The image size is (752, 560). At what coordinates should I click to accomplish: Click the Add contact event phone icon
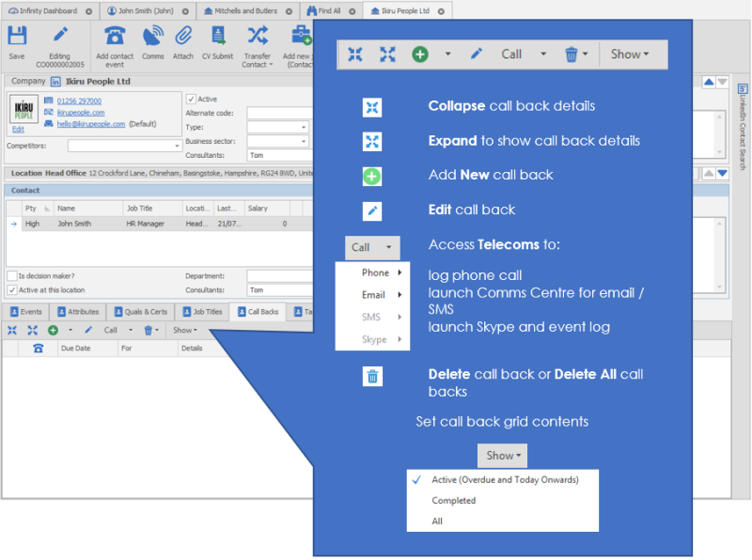(115, 38)
